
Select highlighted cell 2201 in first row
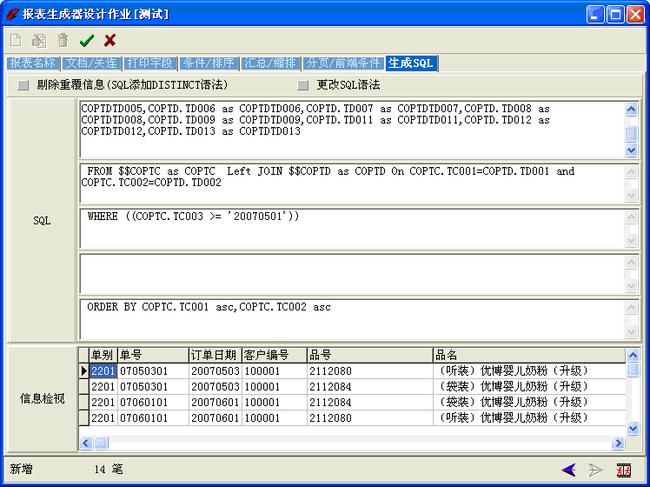[103, 371]
